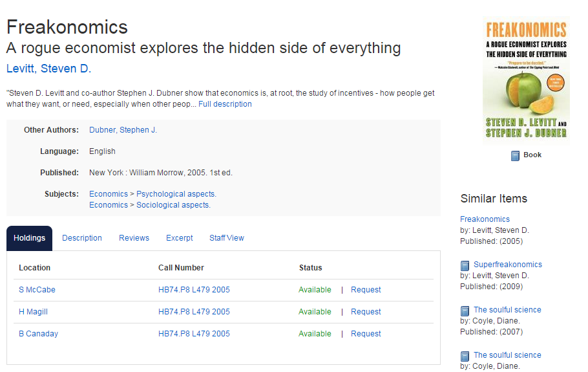Request the B Canaday copy
The image size is (588, 372).
pyautogui.click(x=366, y=334)
